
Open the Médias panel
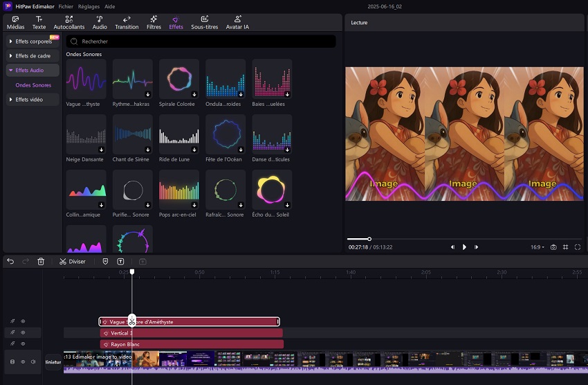pos(15,23)
